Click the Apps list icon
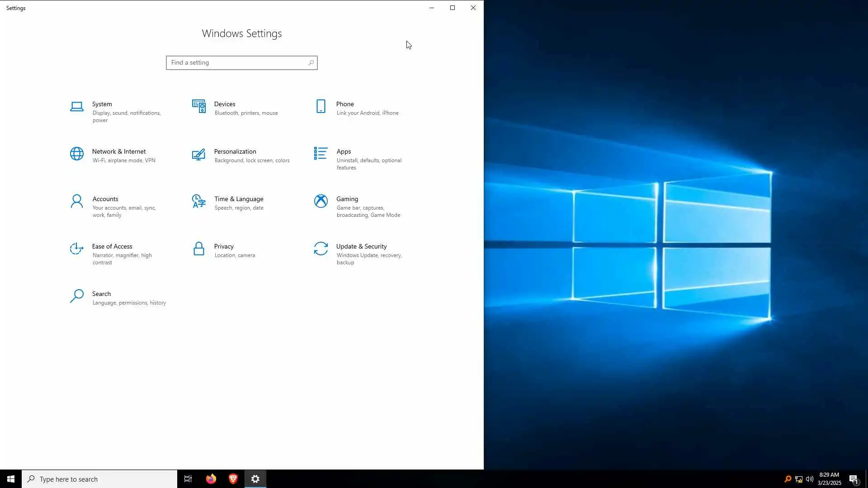 (x=321, y=154)
